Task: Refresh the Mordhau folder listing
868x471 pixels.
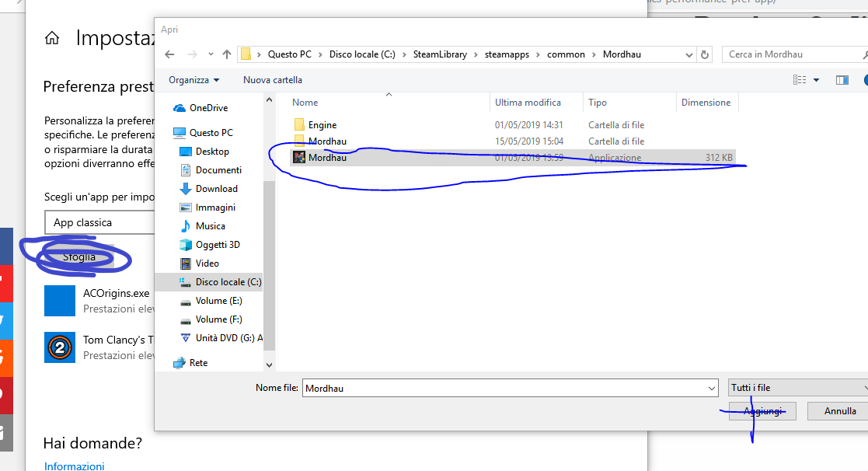Action: tap(705, 54)
